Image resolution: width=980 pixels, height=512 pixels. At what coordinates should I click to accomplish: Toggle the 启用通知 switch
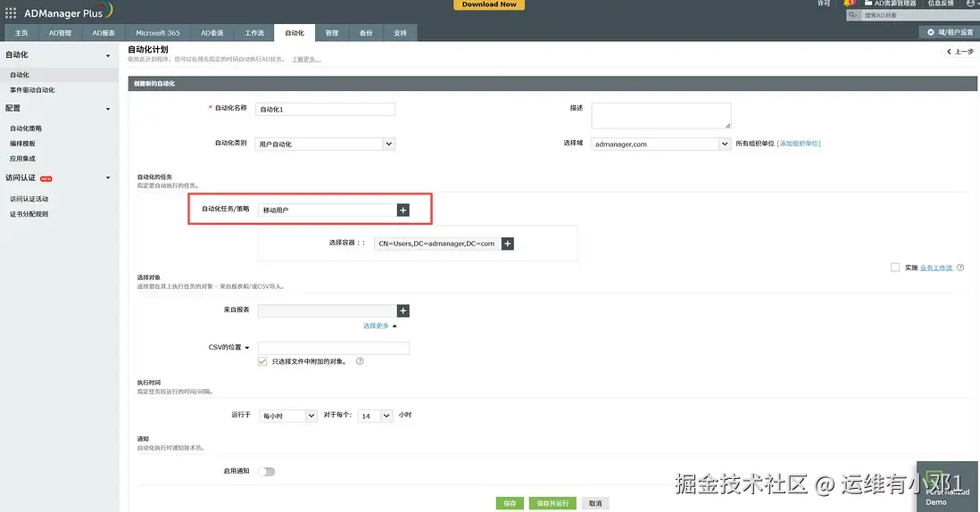266,471
